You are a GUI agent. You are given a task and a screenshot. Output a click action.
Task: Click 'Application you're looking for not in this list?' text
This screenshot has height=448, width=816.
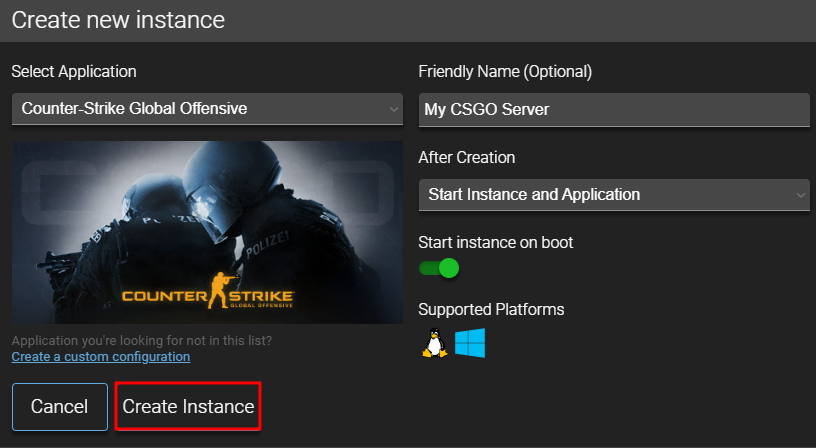coord(142,341)
